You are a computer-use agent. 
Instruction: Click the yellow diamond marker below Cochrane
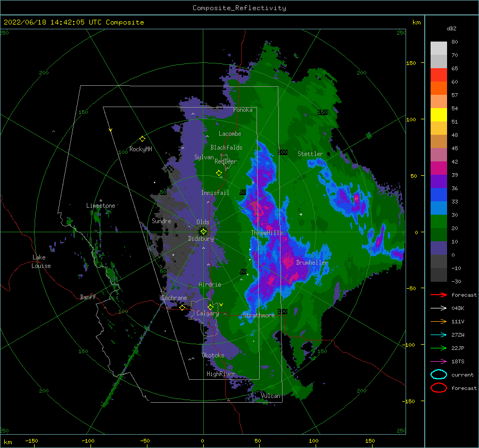[182, 307]
